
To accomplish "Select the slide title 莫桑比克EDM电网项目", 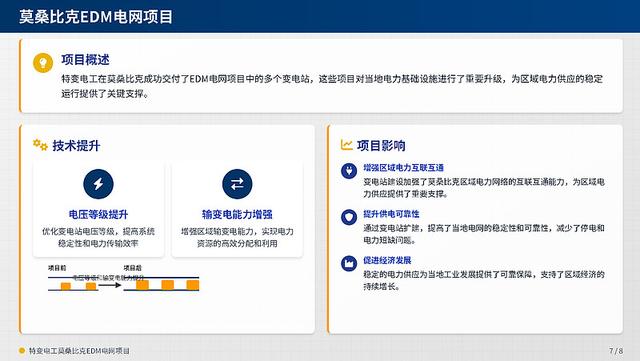I will click(96, 17).
